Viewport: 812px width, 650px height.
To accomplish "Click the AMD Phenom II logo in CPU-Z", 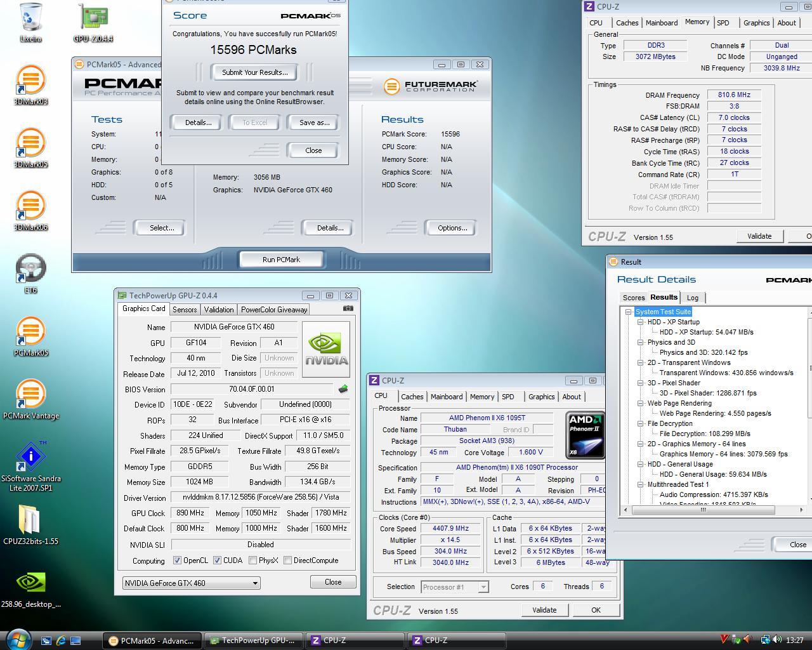I will [584, 435].
